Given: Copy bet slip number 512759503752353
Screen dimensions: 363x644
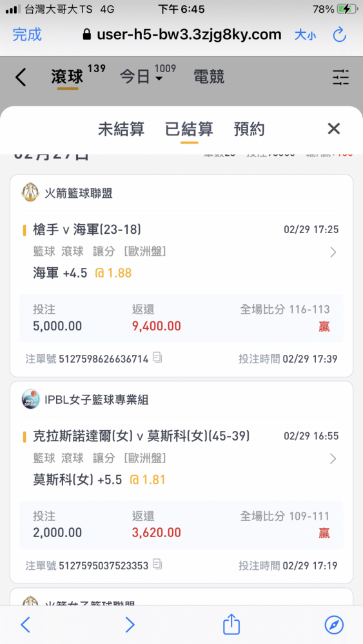Looking at the screenshot, I should [x=157, y=564].
